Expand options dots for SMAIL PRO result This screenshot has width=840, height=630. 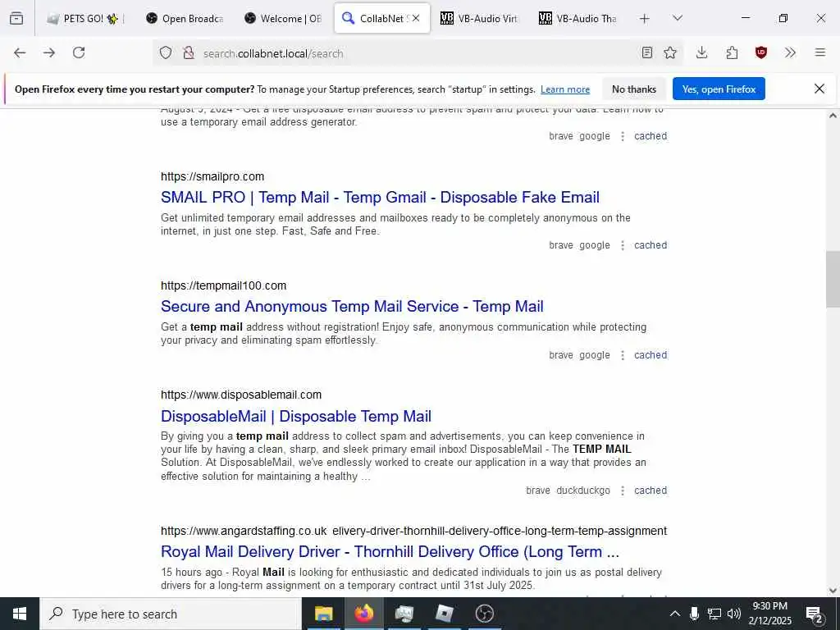tap(622, 245)
